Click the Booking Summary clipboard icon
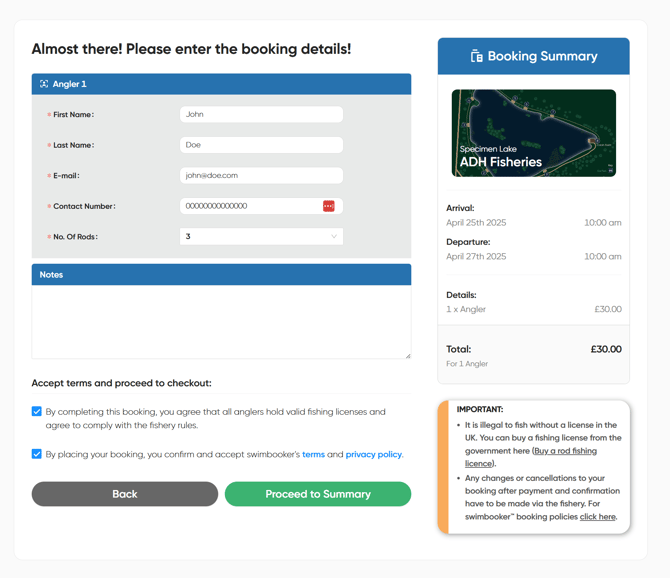Image resolution: width=670 pixels, height=578 pixels. click(477, 57)
